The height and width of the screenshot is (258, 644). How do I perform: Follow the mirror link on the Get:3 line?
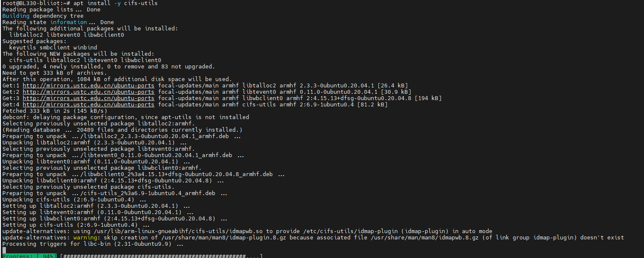(88, 98)
